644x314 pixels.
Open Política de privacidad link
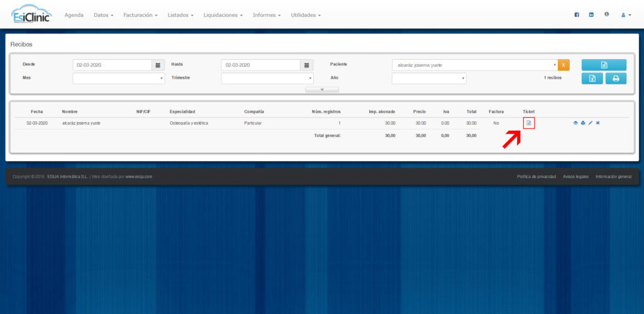pyautogui.click(x=536, y=177)
